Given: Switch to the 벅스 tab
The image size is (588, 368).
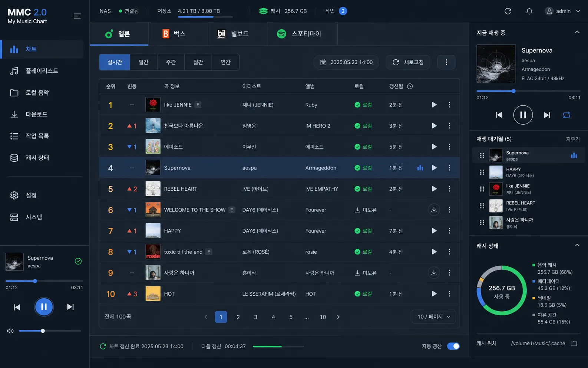Looking at the screenshot, I should [x=178, y=34].
